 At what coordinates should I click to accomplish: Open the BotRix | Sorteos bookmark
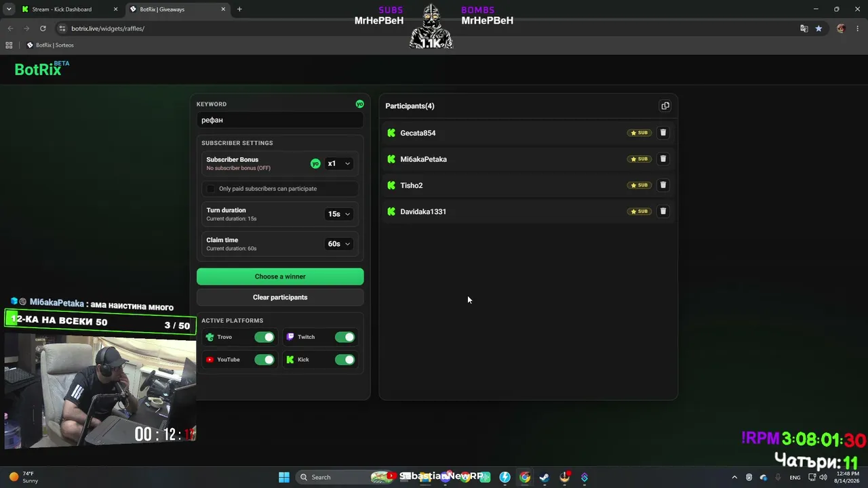click(x=50, y=45)
